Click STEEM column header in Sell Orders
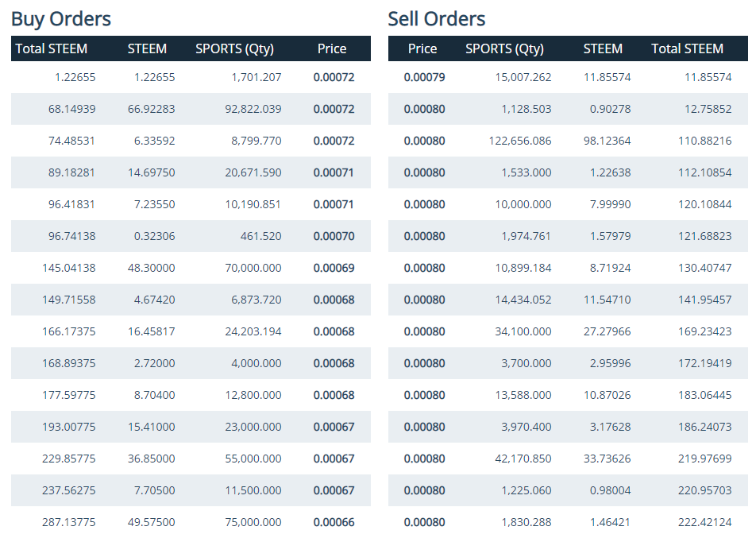756x538 pixels. pos(603,48)
